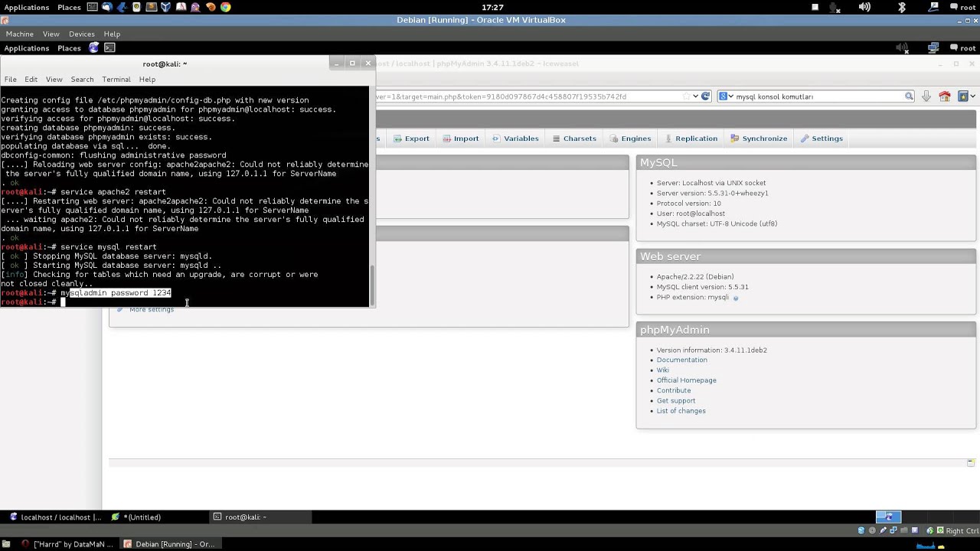Switch to phpMyAdmin Replication tab
This screenshot has height=551, width=980.
[x=691, y=139]
